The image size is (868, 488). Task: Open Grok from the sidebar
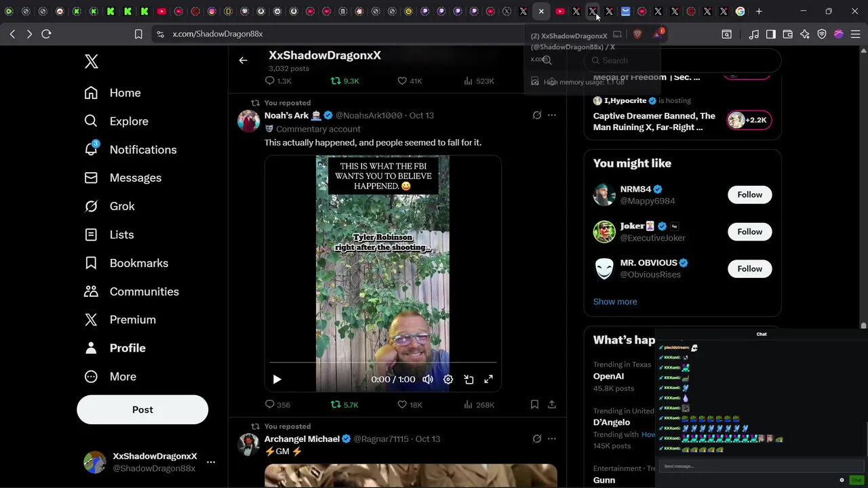point(109,206)
